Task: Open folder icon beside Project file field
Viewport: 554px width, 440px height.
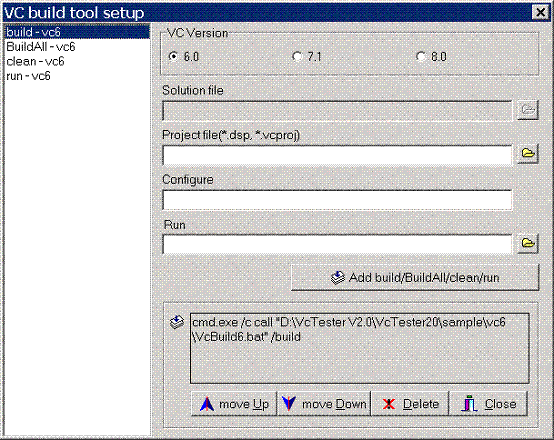Action: (528, 153)
